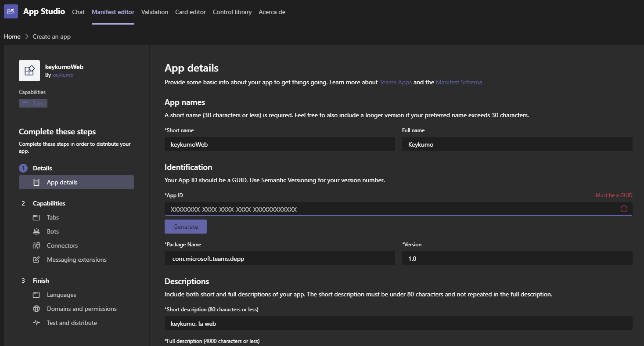This screenshot has width=644, height=346.
Task: Click the Bots icon in sidebar
Action: pyautogui.click(x=37, y=231)
